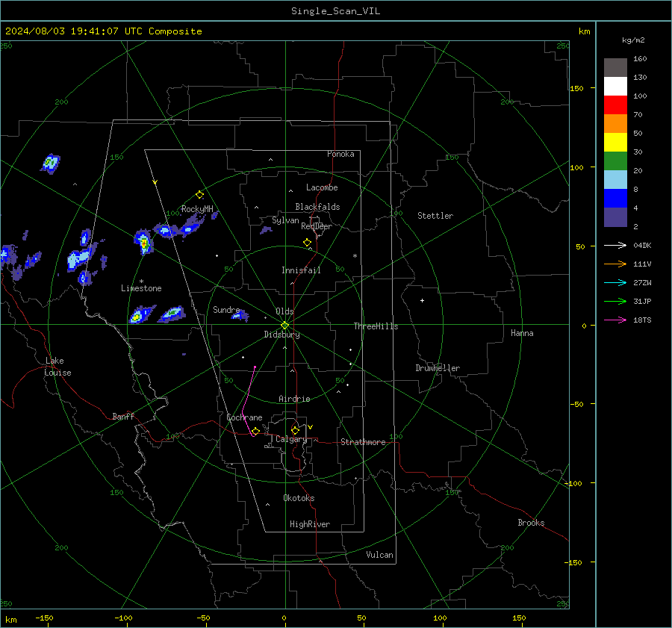
Task: Click the grey 130-160 kg/m2 legend swatch
Action: pyautogui.click(x=615, y=68)
